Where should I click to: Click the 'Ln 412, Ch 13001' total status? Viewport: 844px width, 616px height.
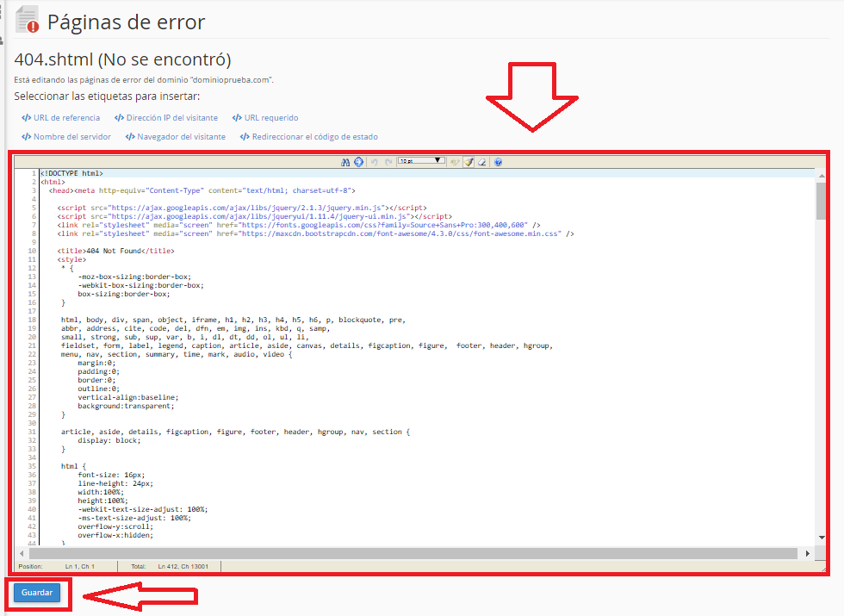coord(183,567)
